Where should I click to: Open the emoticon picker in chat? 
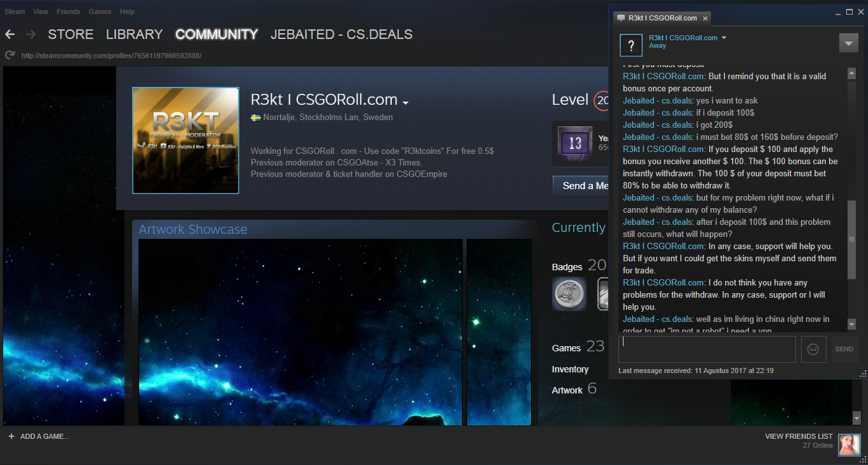[x=813, y=349]
